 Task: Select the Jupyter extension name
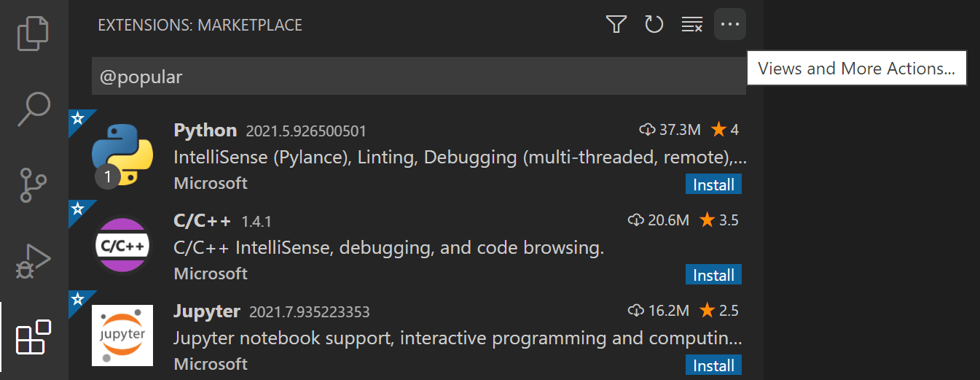pyautogui.click(x=207, y=311)
